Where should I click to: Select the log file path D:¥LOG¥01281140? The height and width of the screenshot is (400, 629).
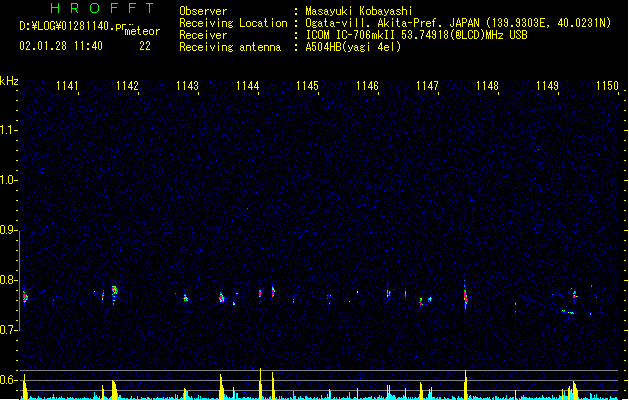72,26
